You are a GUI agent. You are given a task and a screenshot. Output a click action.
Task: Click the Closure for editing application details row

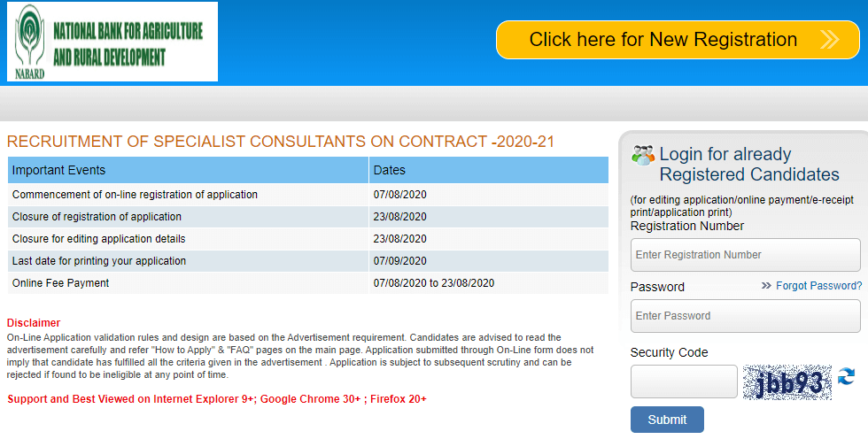(x=308, y=239)
